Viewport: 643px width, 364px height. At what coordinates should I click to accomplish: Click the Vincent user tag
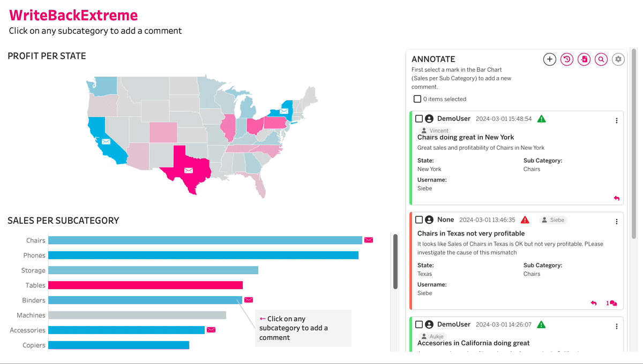tap(435, 130)
